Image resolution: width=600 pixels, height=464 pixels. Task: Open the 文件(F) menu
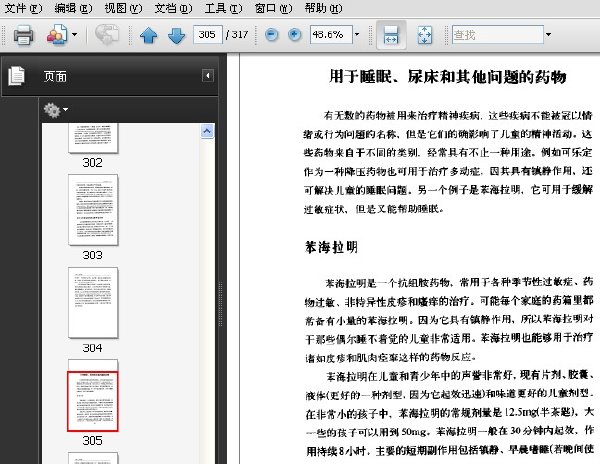[23, 8]
